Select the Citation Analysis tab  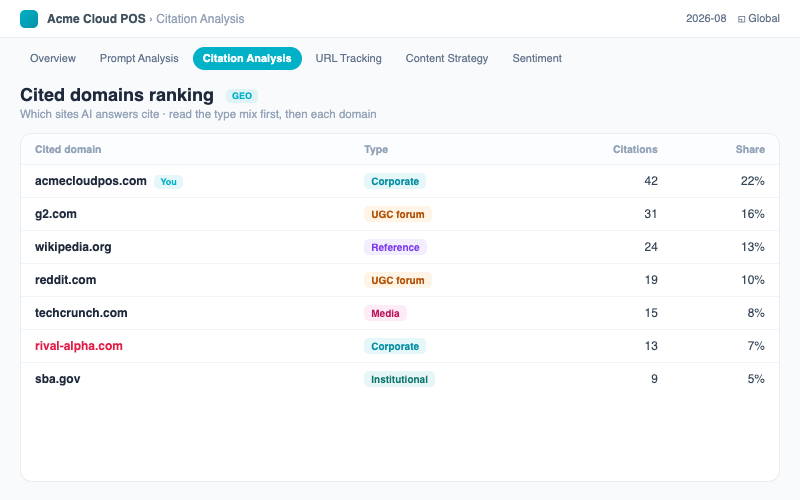pos(247,58)
